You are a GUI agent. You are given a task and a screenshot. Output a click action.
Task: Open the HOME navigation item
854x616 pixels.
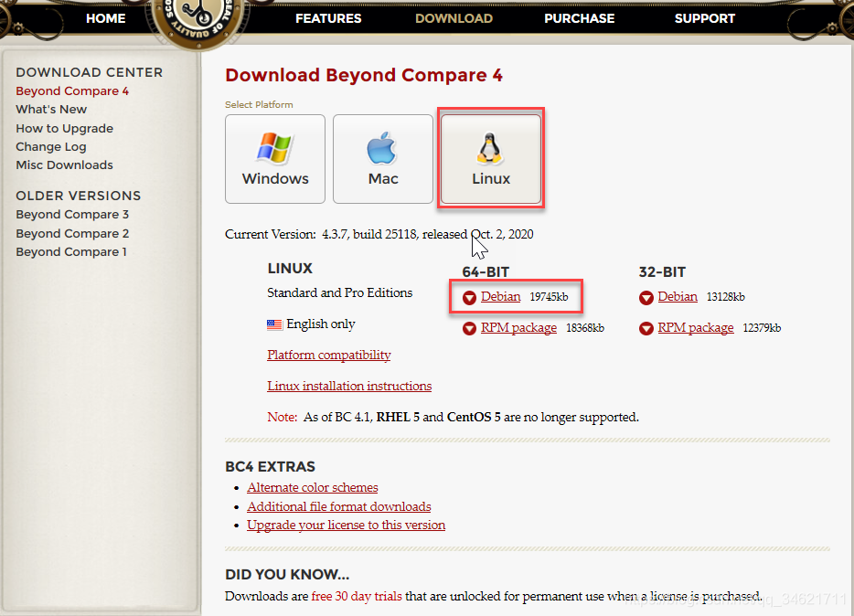tap(106, 18)
